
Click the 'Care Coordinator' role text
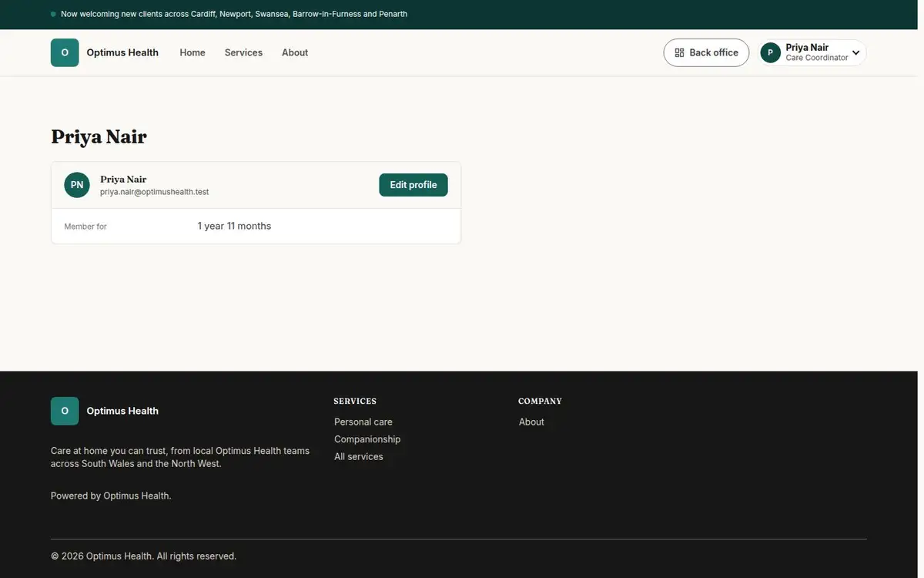click(x=817, y=58)
